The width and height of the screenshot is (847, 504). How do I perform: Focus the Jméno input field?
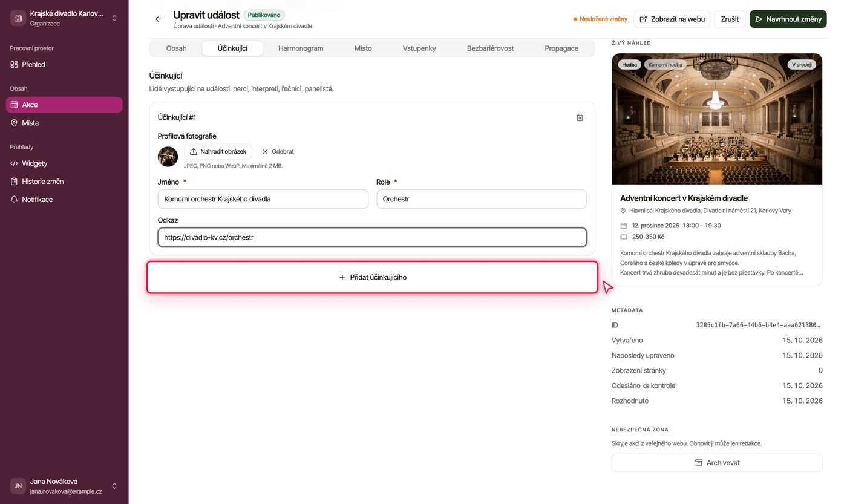coord(263,199)
